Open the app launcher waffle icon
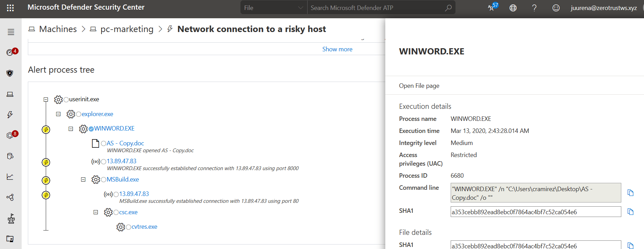 pos(10,8)
